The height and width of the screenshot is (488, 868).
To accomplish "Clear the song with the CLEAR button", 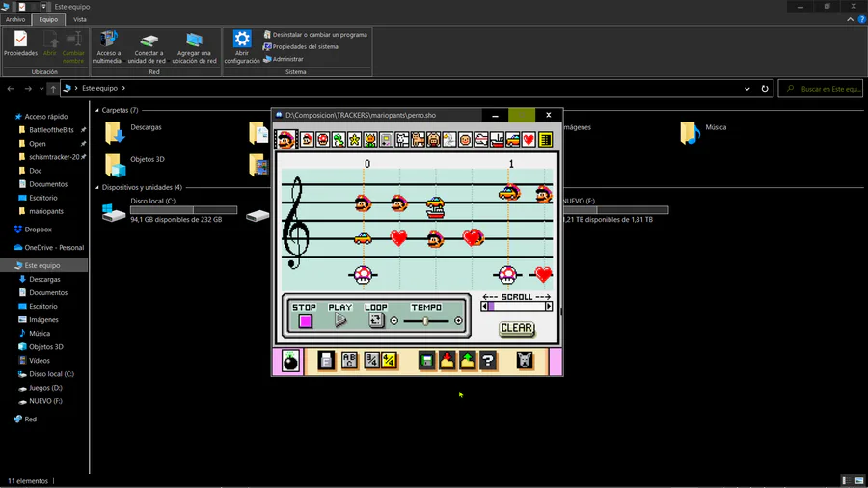I will pos(517,328).
